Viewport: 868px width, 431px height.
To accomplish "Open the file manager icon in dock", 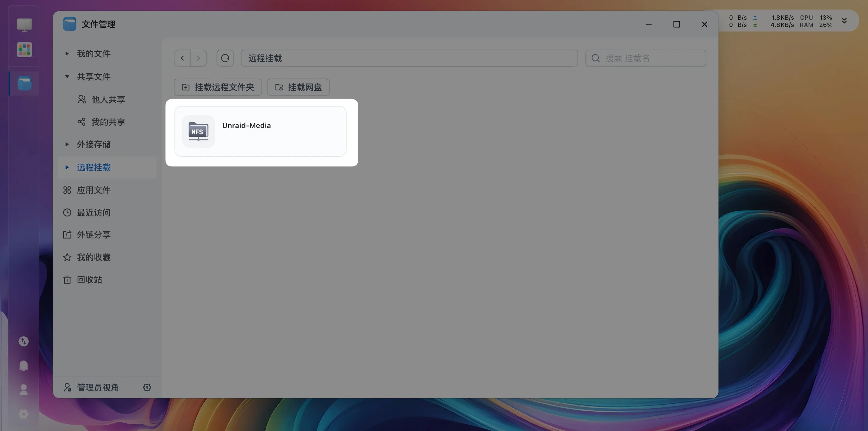I will pos(24,83).
